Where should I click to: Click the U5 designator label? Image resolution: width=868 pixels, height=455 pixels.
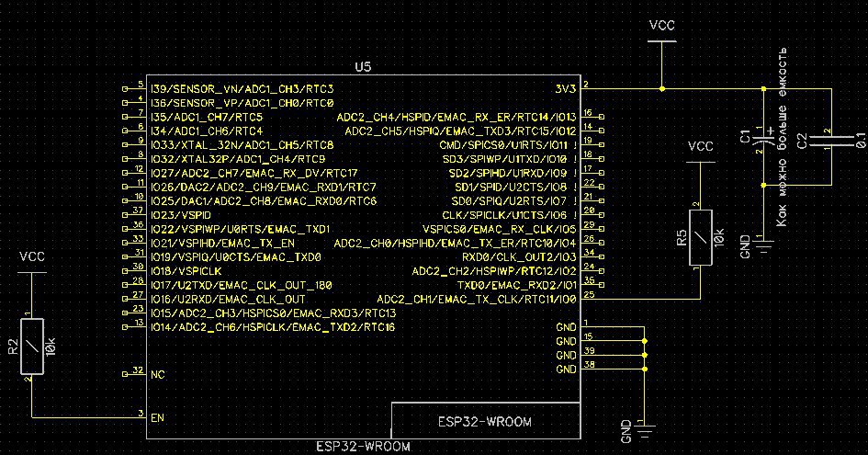tap(363, 66)
